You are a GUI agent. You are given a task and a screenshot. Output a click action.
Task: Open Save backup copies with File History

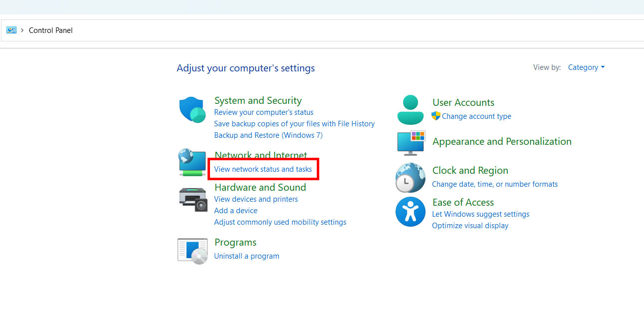tap(294, 124)
